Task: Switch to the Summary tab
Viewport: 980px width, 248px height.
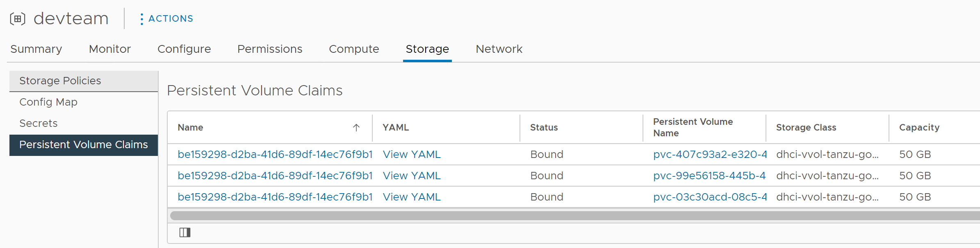Action: pos(36,49)
